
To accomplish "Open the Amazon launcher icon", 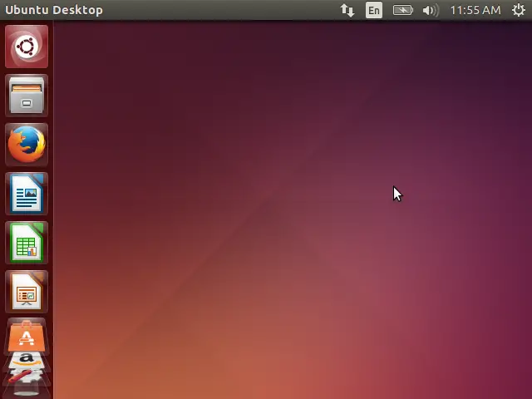I will (27, 360).
